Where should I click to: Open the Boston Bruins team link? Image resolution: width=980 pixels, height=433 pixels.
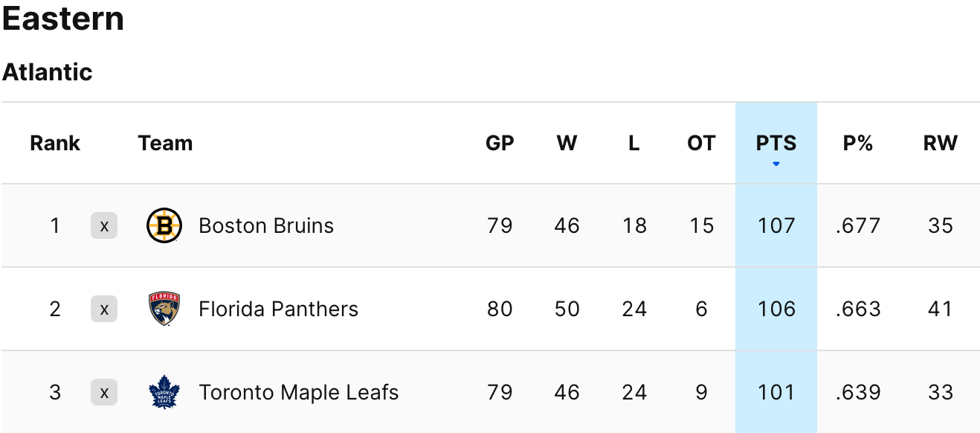pyautogui.click(x=266, y=225)
